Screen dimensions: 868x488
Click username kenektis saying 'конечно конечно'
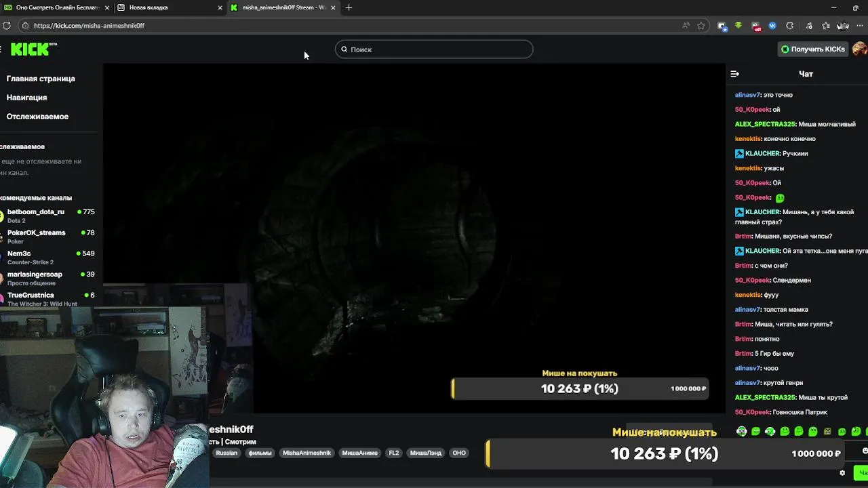(748, 139)
